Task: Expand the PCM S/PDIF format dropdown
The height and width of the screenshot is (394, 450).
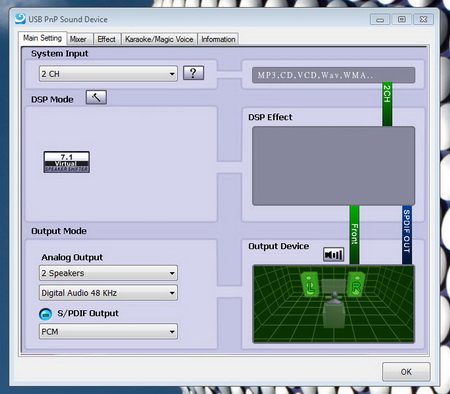Action: (108, 332)
